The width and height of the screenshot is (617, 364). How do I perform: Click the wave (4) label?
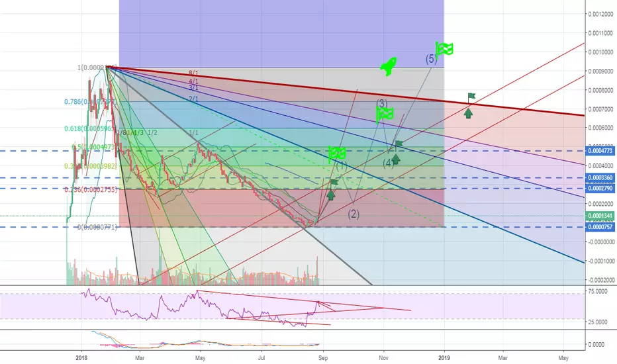point(389,163)
